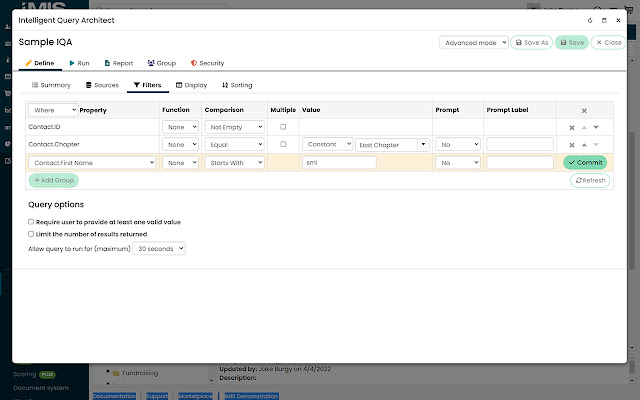Maximize the Intelligent Query Architect dialog
This screenshot has width=640, height=400.
604,20
